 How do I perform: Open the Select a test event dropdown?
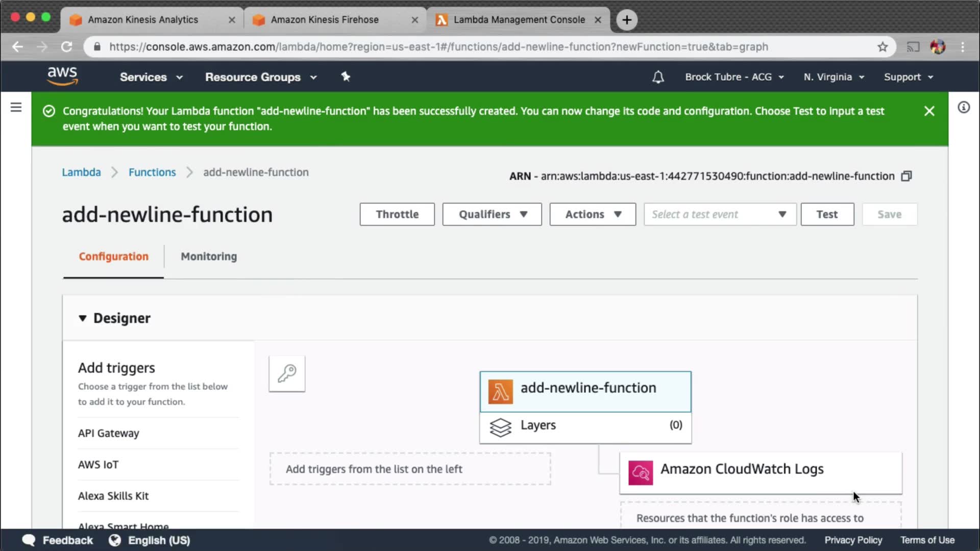(720, 214)
